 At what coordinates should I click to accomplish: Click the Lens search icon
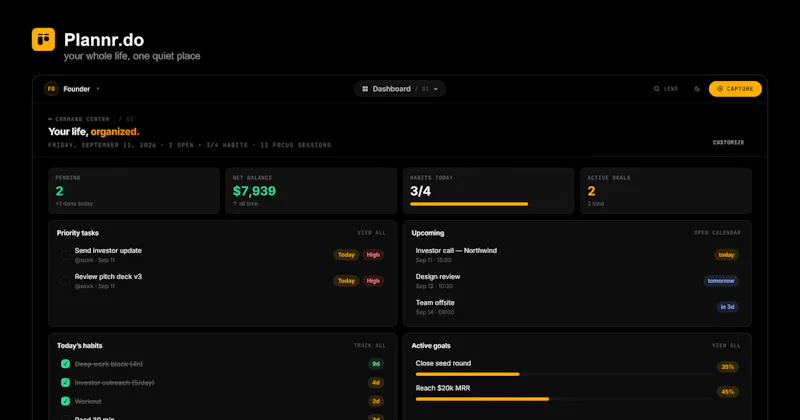point(657,89)
